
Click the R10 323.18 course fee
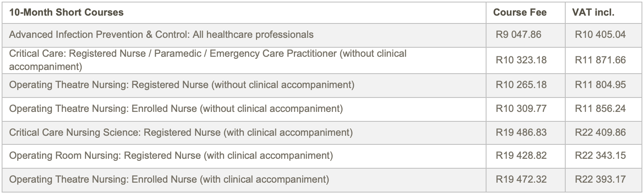(521, 60)
